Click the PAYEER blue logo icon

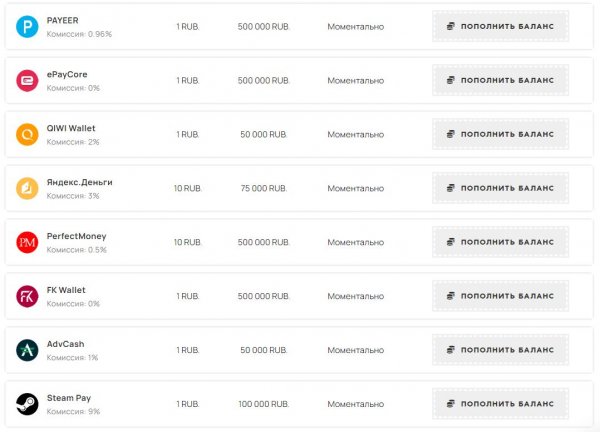click(x=27, y=26)
